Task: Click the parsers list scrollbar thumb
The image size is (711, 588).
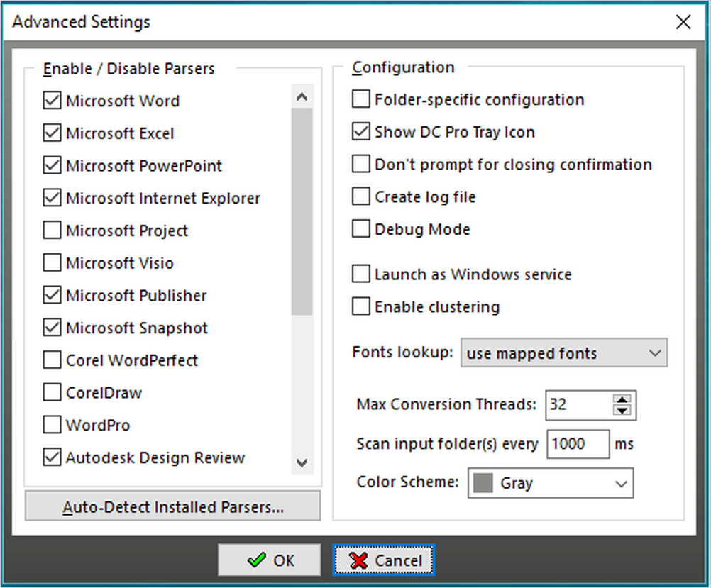Action: [x=302, y=211]
